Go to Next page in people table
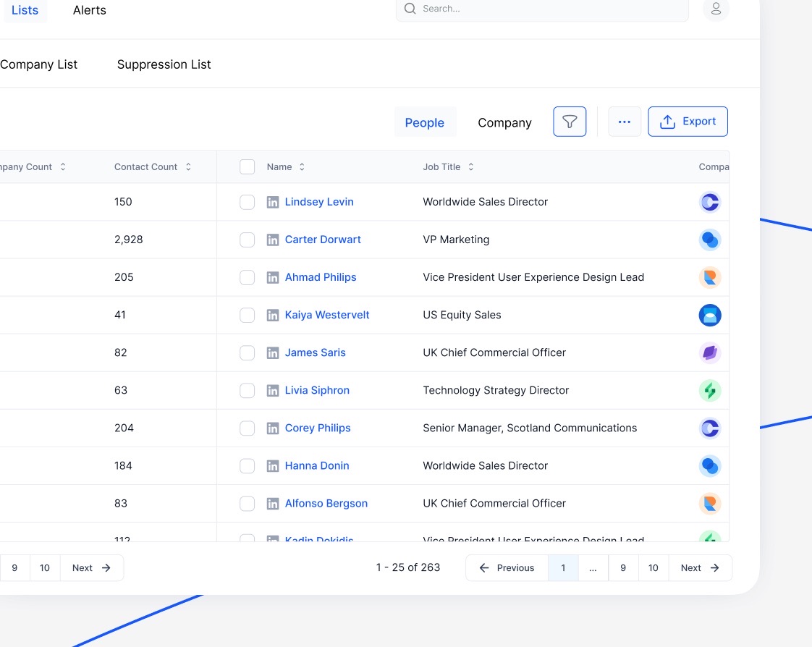 [701, 568]
